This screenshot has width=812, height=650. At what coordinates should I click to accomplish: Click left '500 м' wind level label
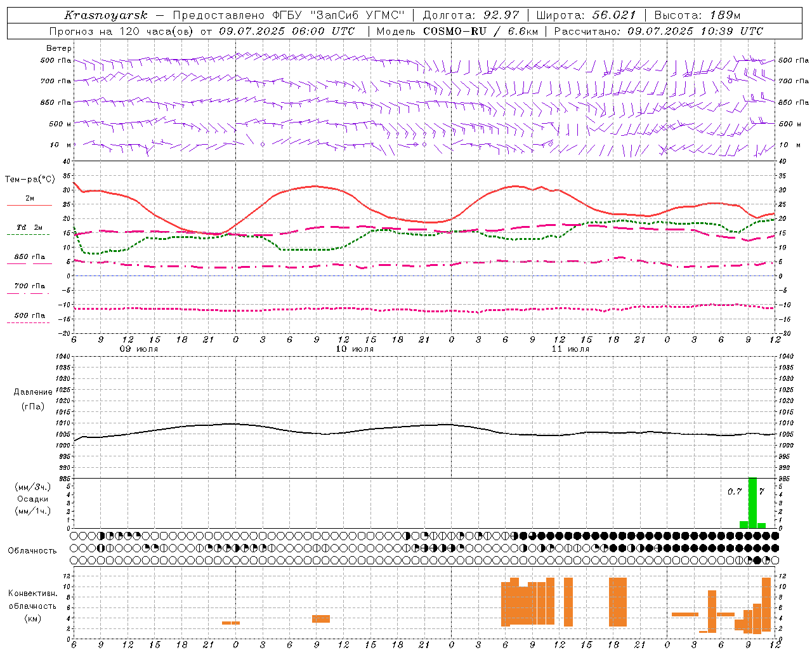(60, 124)
